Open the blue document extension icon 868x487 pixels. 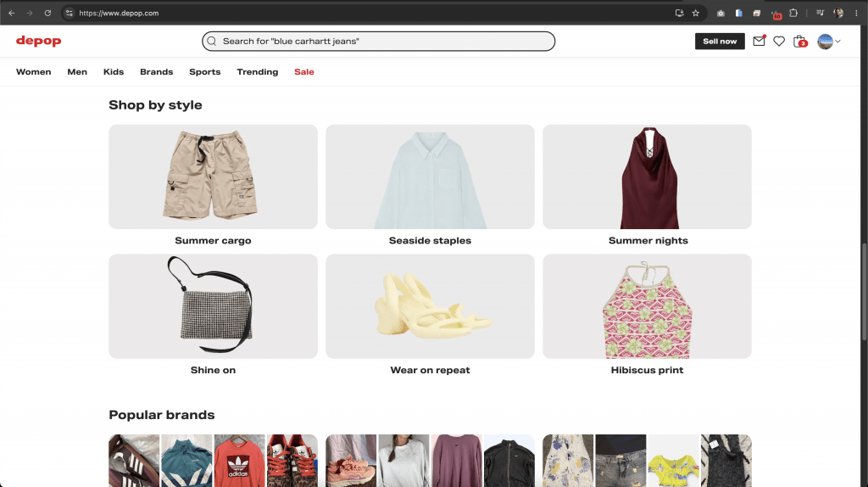pyautogui.click(x=738, y=13)
